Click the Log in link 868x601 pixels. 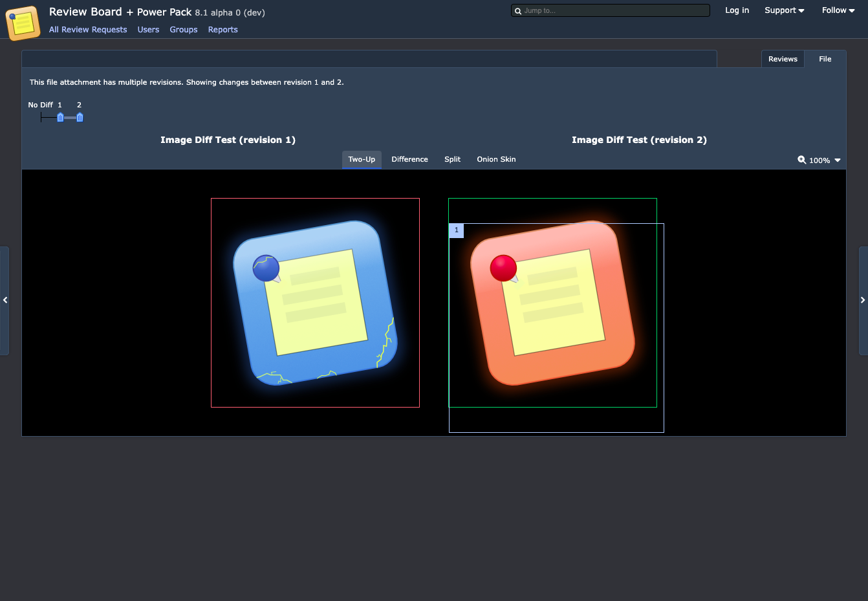pyautogui.click(x=737, y=10)
